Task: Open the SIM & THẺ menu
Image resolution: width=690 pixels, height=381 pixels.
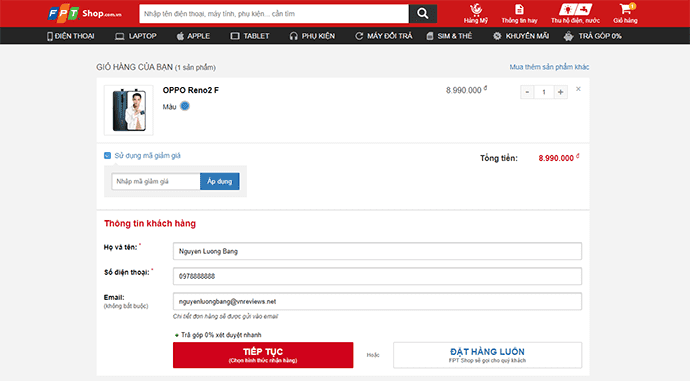Action: [449, 36]
